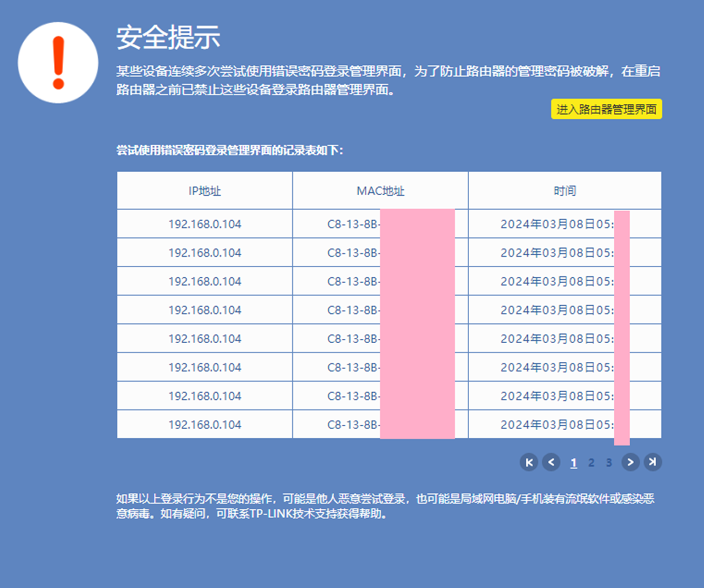Viewport: 704px width, 588px height.
Task: Click the 进入路由器管理界面 button
Action: [606, 109]
